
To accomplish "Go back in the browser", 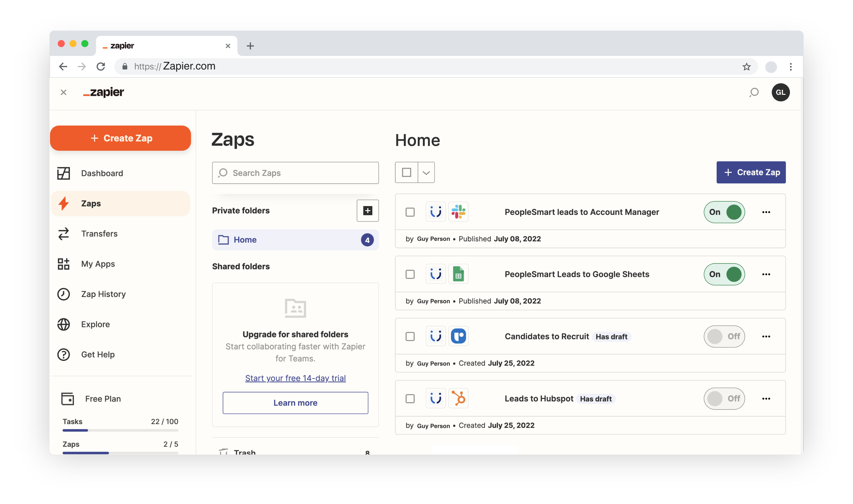I will (63, 67).
